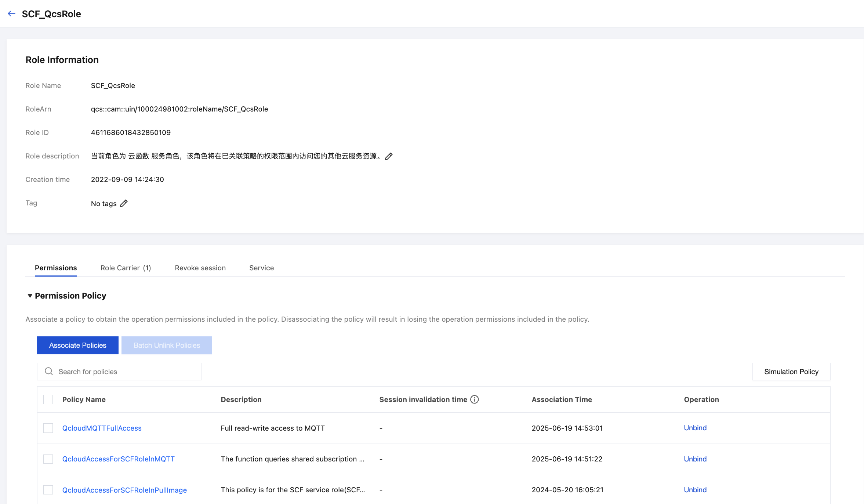Image resolution: width=864 pixels, height=504 pixels.
Task: Collapse the Permission Policy section triangle
Action: (30, 296)
